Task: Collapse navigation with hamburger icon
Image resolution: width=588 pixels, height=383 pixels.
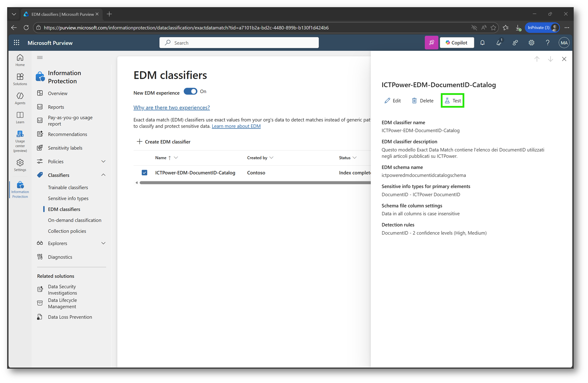Action: pos(40,58)
